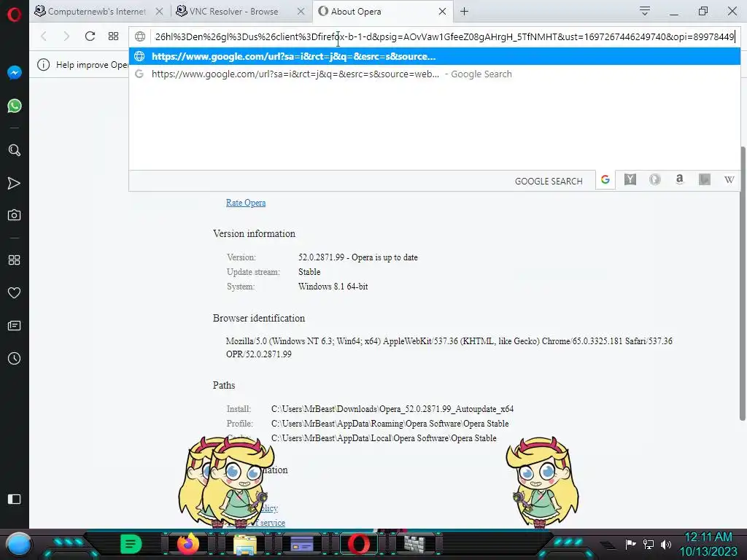Image resolution: width=747 pixels, height=560 pixels.
Task: Open the taskbar clock and date
Action: 708,544
